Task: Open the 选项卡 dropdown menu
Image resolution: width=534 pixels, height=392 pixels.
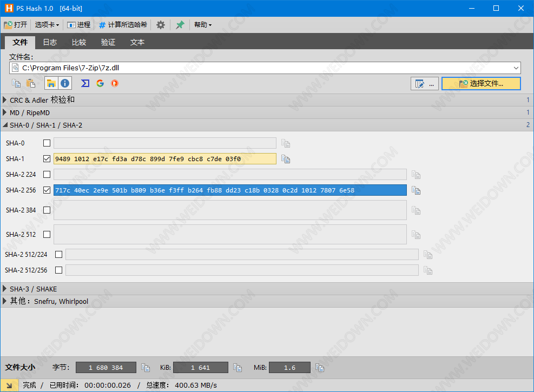Action: pyautogui.click(x=47, y=25)
